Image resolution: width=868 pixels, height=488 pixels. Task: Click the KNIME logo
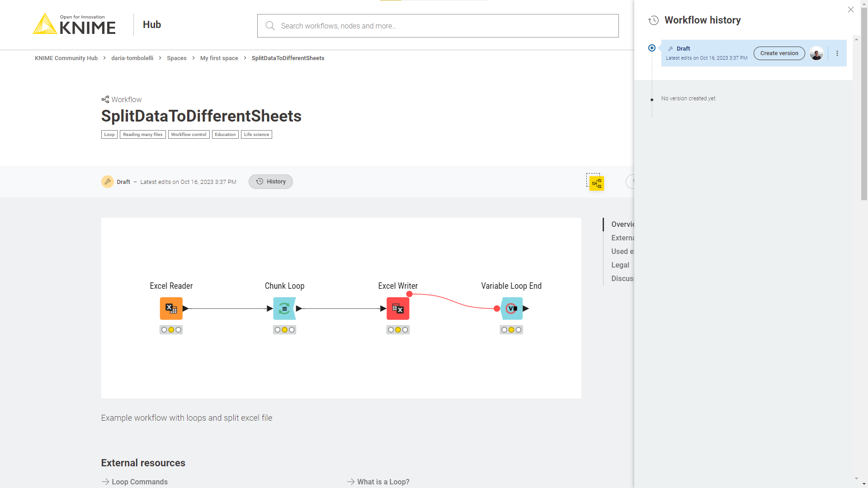[74, 24]
